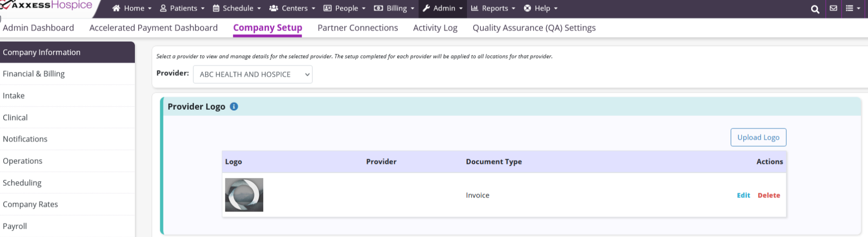Click the Provider Logo info icon
The image size is (868, 237).
click(234, 106)
